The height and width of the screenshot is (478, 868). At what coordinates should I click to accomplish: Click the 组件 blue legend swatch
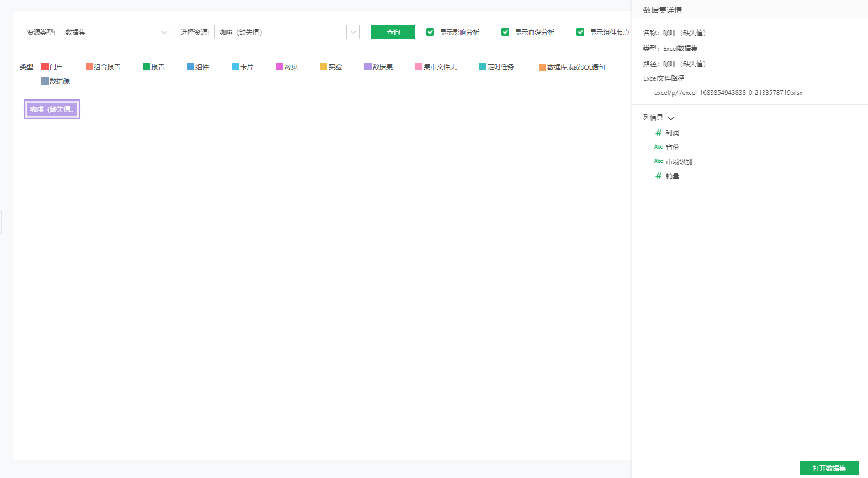tap(190, 66)
